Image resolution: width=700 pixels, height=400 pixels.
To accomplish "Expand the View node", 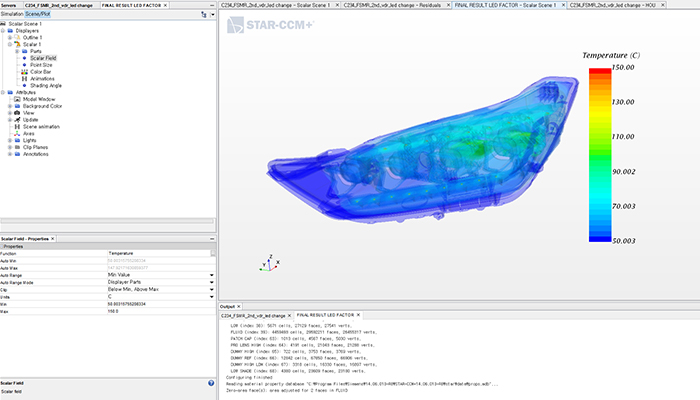I will pyautogui.click(x=10, y=113).
